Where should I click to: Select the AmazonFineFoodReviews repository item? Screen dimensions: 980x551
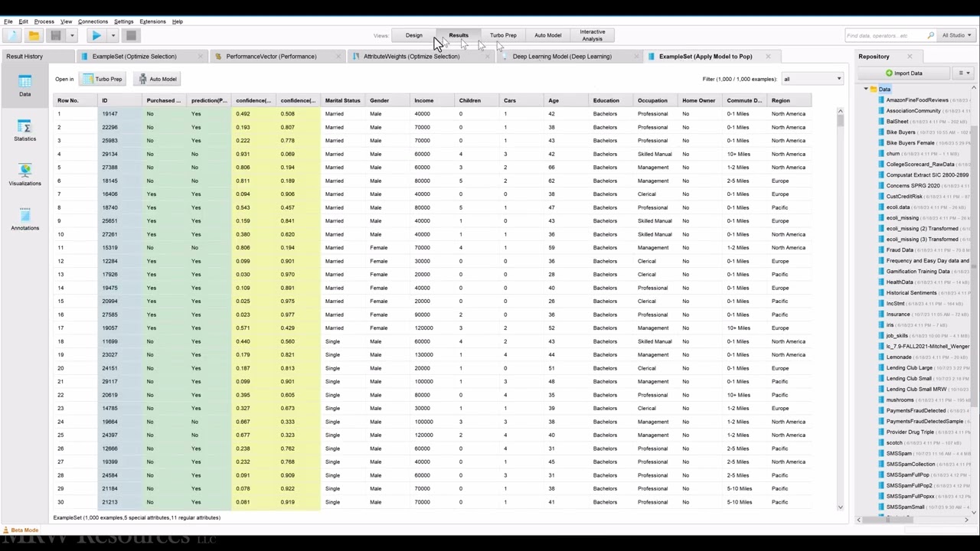click(x=917, y=100)
